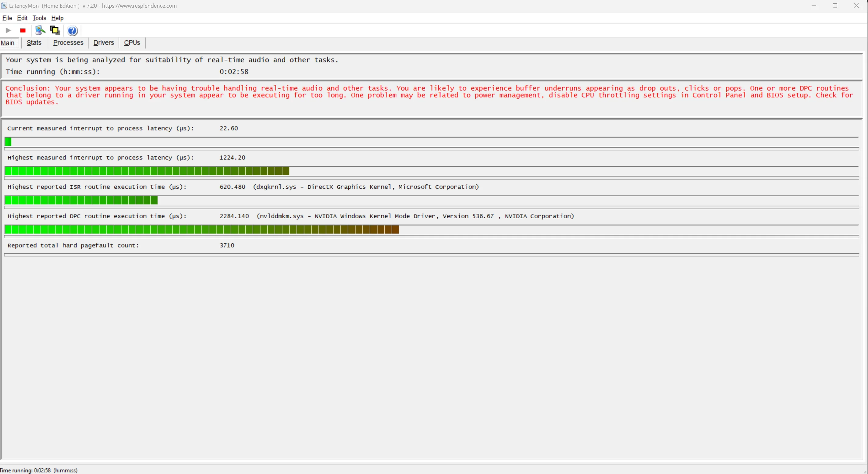
Task: Click 'Reported total hard pagefault count' label
Action: pyautogui.click(x=73, y=245)
